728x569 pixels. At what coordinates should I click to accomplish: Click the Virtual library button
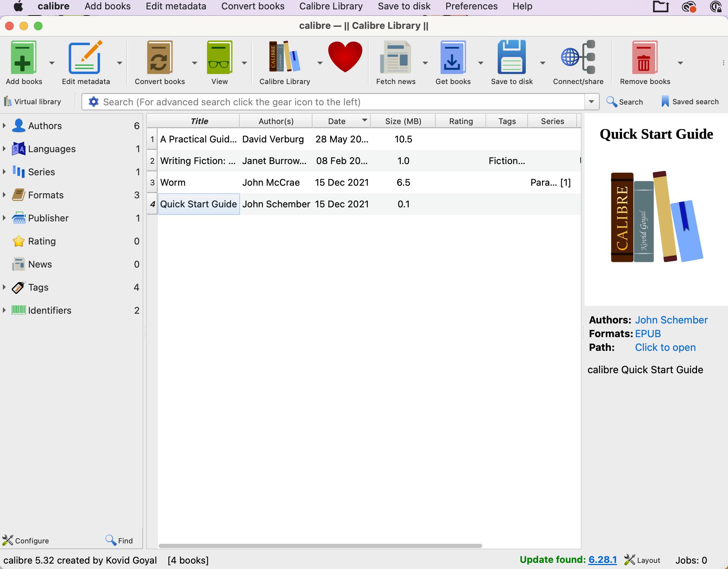[x=32, y=102]
